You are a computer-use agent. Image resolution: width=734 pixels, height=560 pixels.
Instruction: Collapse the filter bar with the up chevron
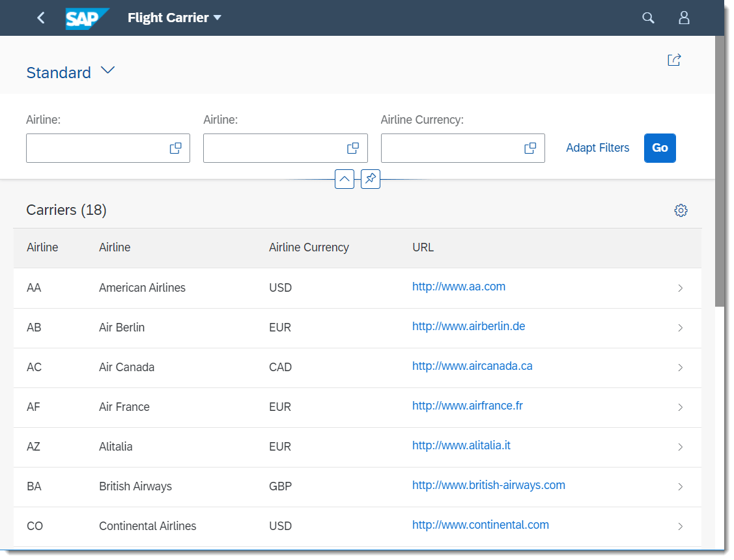pyautogui.click(x=344, y=178)
